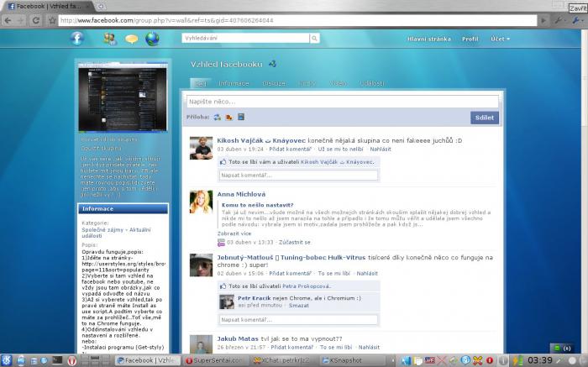Launch Opera from the taskbar icon
Screen dimensions: 588x367
(72, 360)
